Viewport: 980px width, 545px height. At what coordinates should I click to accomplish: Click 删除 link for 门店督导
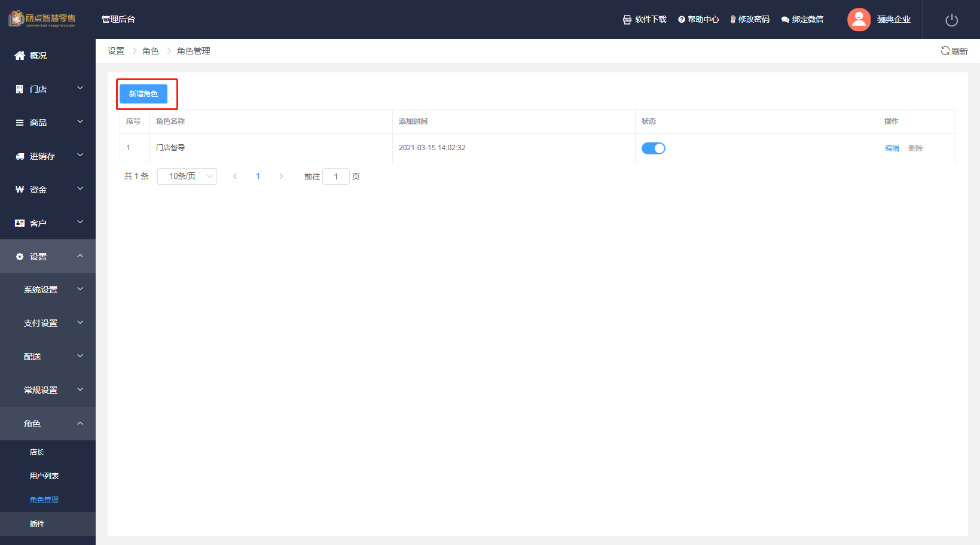pos(915,148)
